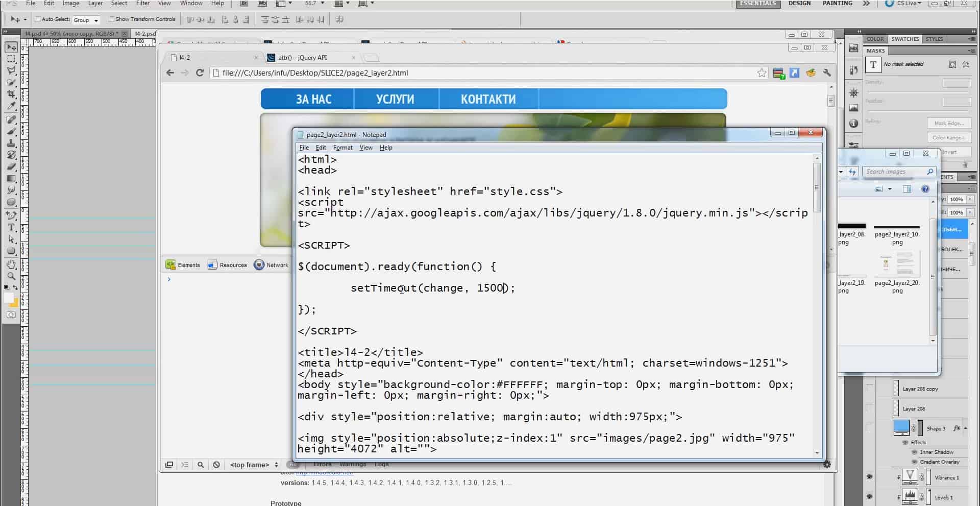
Task: Enable Show Transform Controls checkbox
Action: [x=111, y=19]
